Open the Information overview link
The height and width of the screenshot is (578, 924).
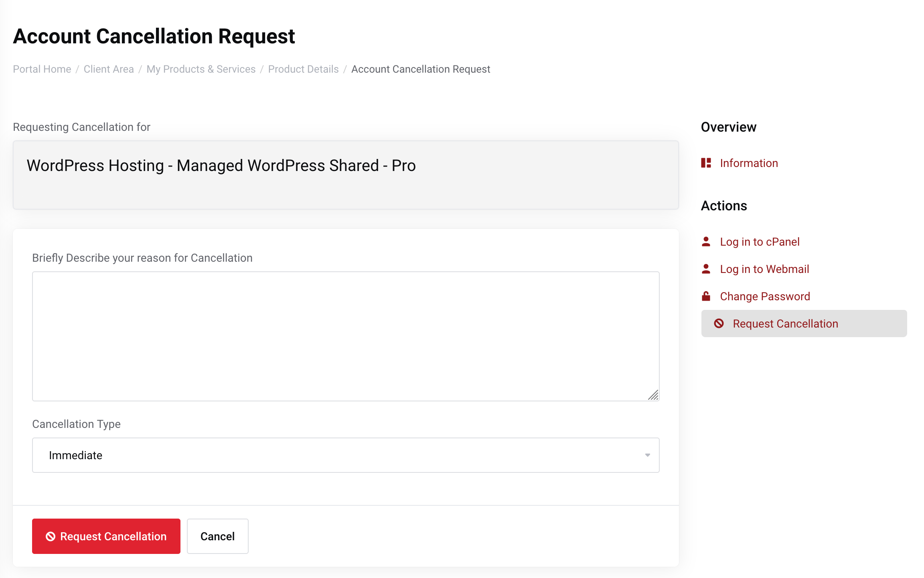point(749,163)
